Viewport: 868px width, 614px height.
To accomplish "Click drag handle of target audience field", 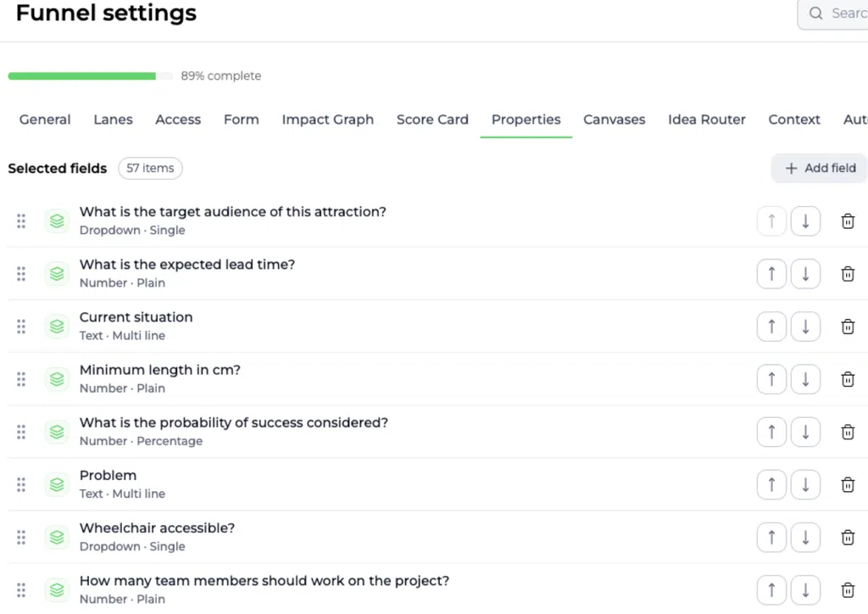I will click(x=21, y=221).
